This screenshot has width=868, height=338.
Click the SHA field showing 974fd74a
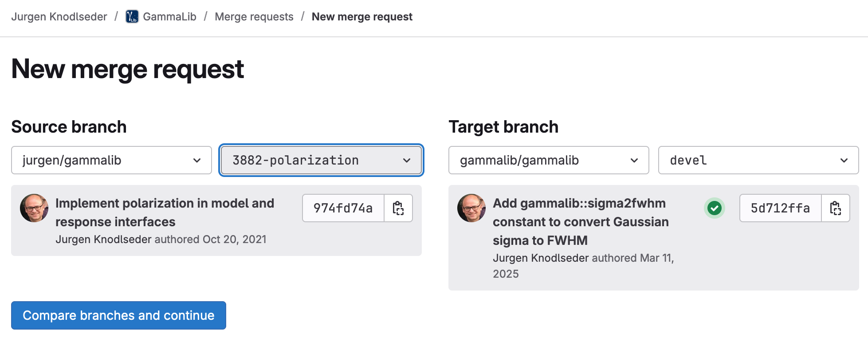tap(343, 208)
